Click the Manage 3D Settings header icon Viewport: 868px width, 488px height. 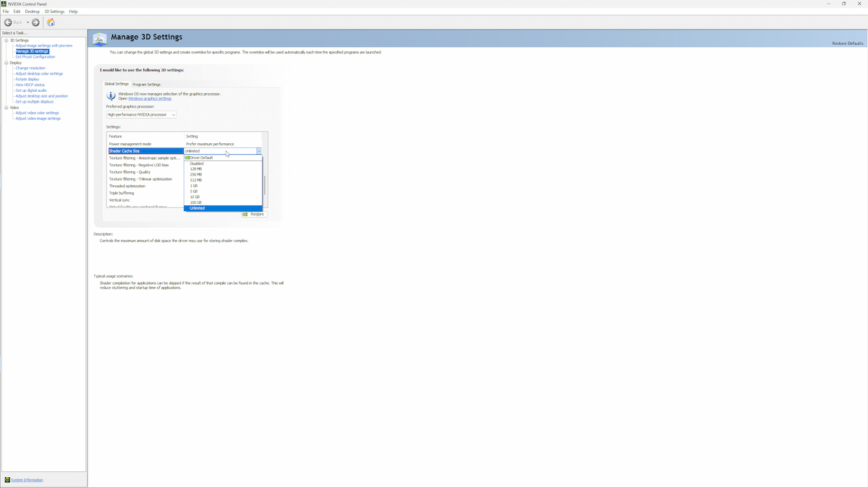100,38
